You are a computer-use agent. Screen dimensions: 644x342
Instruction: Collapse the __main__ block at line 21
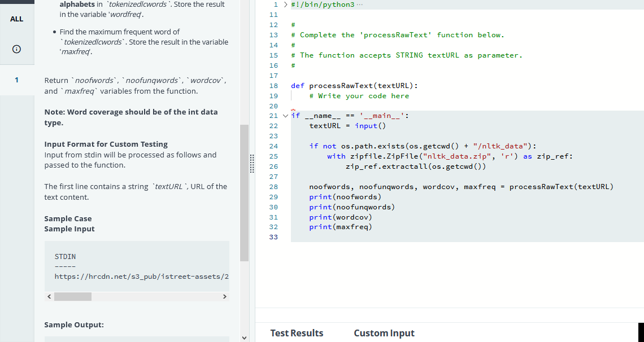tap(285, 115)
